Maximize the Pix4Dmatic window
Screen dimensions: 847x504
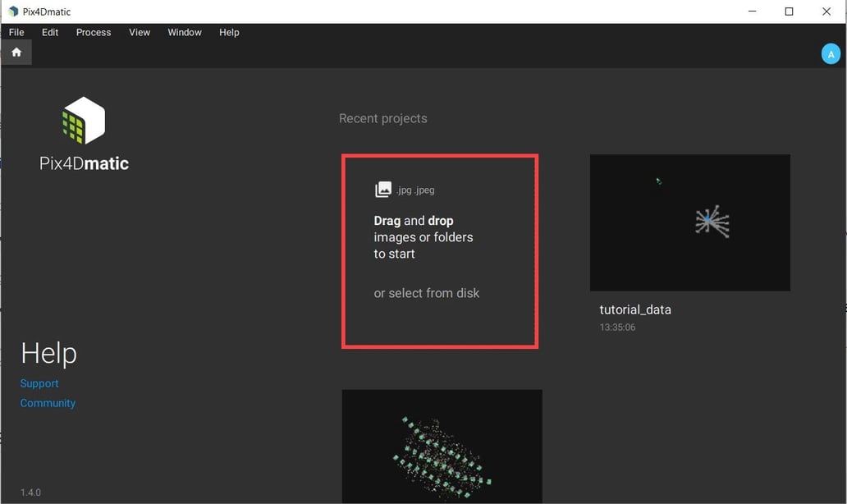789,11
